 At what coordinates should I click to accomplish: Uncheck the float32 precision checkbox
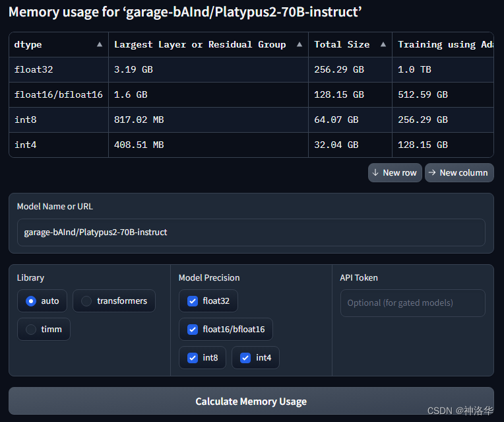coord(193,301)
